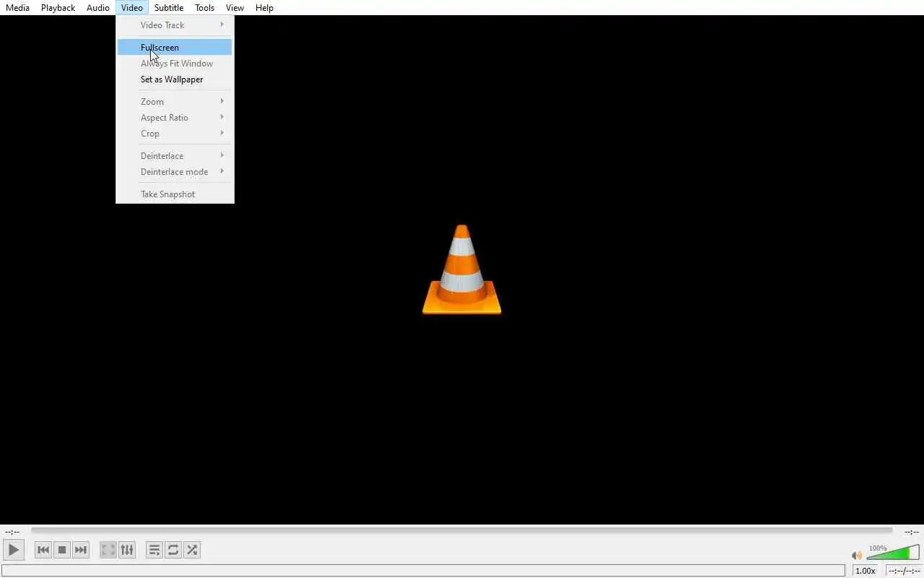Toggle loop mode icon

pyautogui.click(x=173, y=550)
